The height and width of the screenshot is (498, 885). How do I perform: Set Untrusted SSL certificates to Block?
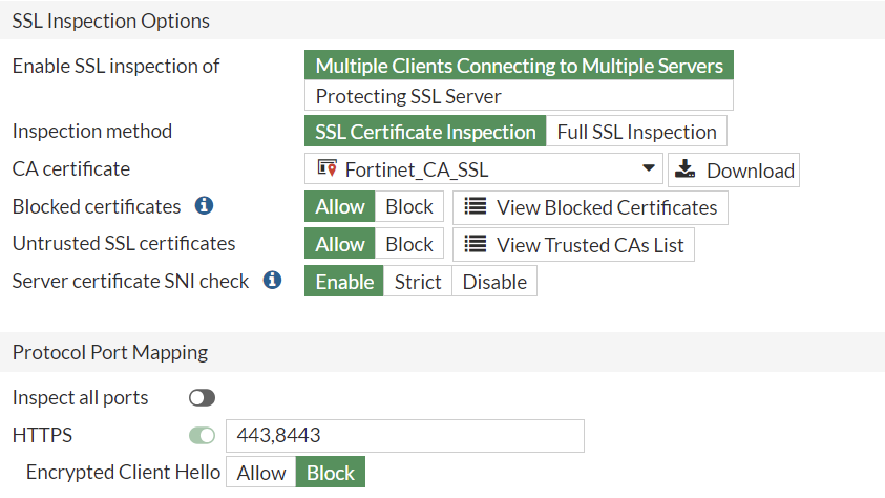coord(409,244)
